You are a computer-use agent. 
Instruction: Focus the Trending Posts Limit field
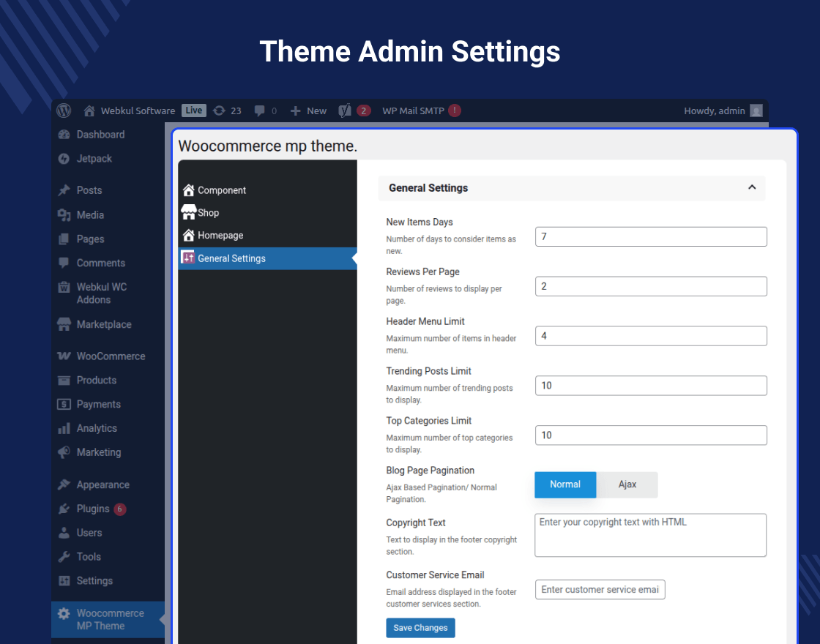651,386
